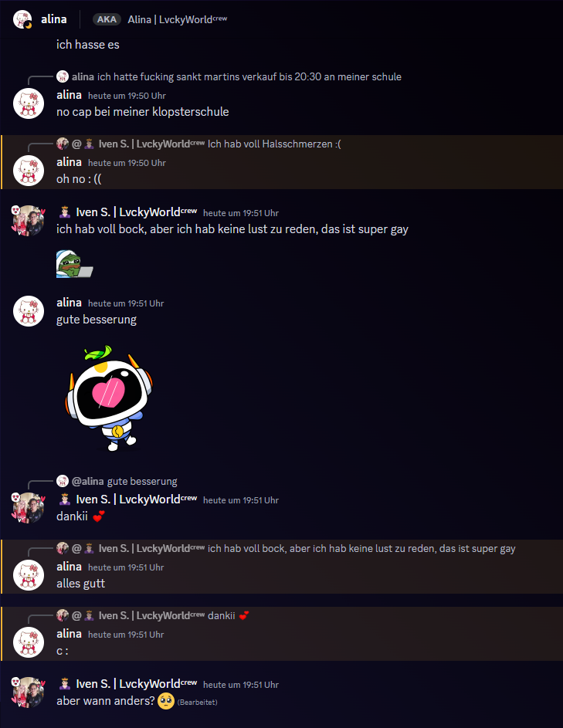Click alina's avatar beside 'no cap' message
The width and height of the screenshot is (563, 728).
click(29, 103)
